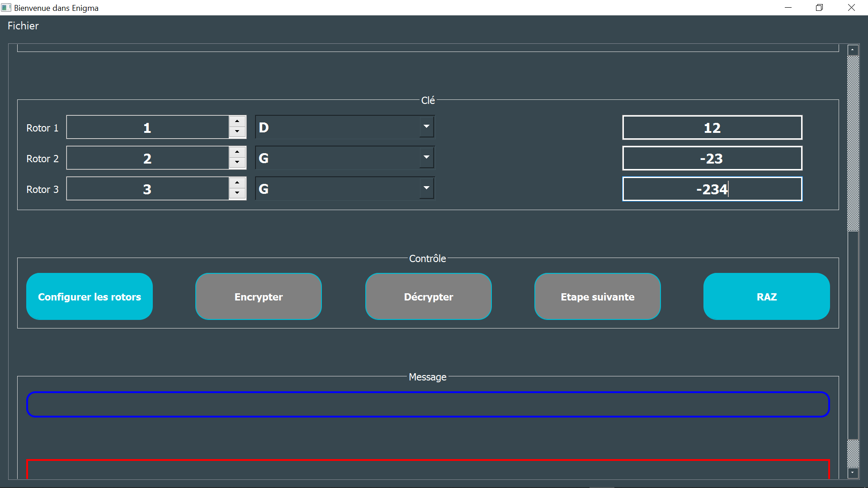Image resolution: width=868 pixels, height=488 pixels.
Task: Click inside the blue message input area
Action: point(428,404)
